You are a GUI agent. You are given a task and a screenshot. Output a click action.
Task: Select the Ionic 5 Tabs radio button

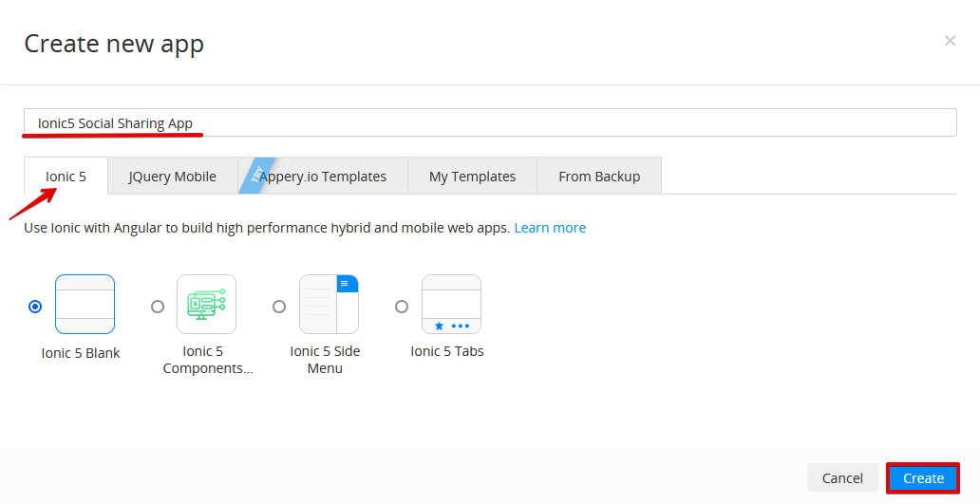(402, 307)
